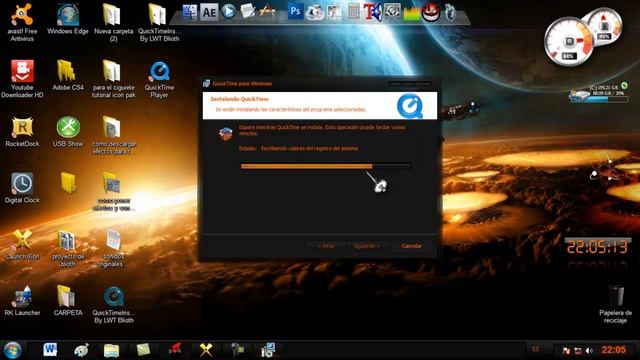Select the QuickTime Player desktop shortcut
The image size is (640, 360).
pos(159,80)
